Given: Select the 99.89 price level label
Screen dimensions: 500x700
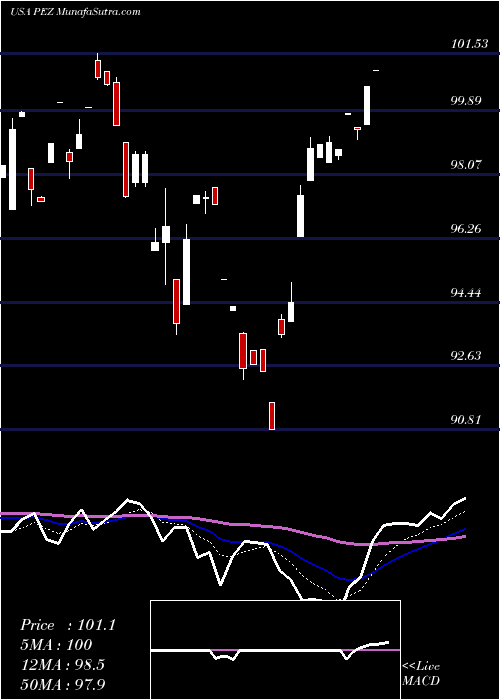Looking at the screenshot, I should (x=466, y=100).
